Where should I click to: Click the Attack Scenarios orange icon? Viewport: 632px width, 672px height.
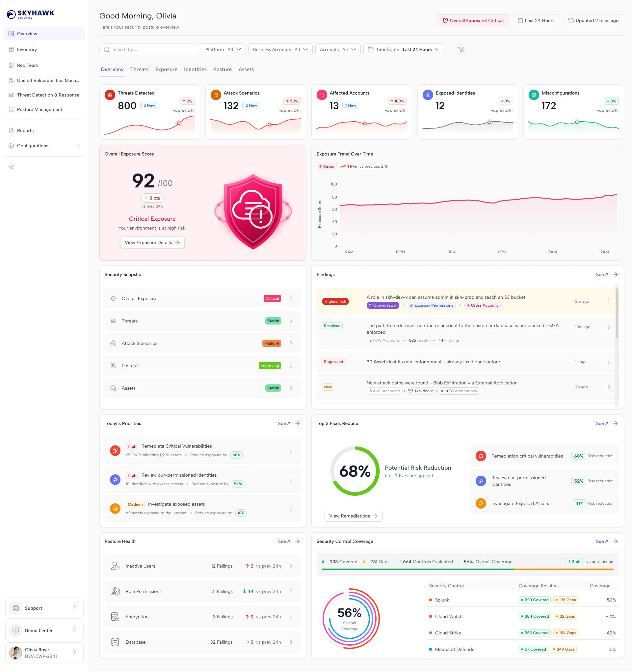[x=216, y=95]
